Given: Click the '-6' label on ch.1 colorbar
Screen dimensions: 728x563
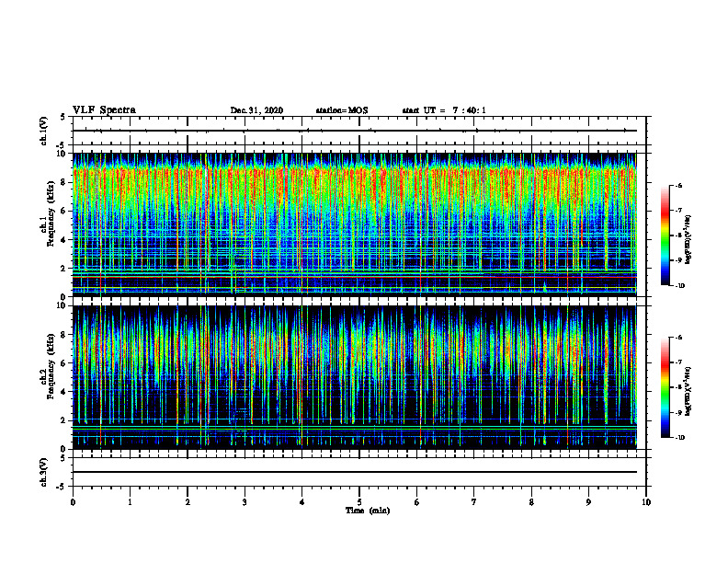Looking at the screenshot, I should pos(678,185).
